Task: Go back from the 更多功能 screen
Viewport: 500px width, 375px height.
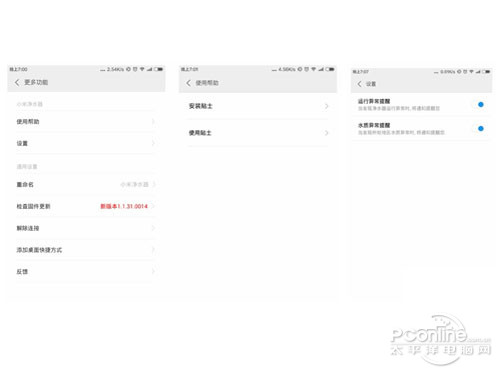Action: click(17, 82)
